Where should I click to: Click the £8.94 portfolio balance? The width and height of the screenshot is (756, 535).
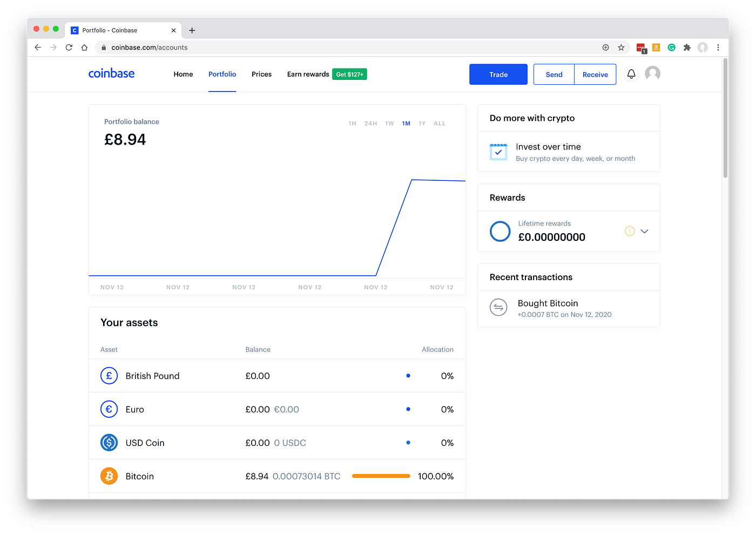pyautogui.click(x=125, y=140)
